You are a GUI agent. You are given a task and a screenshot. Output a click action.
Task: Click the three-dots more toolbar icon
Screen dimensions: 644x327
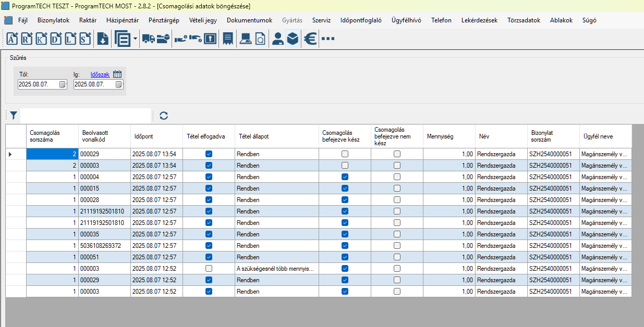click(x=328, y=39)
